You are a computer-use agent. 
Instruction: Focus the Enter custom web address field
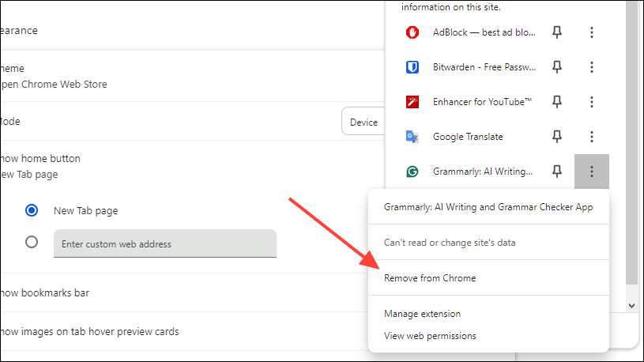[165, 243]
